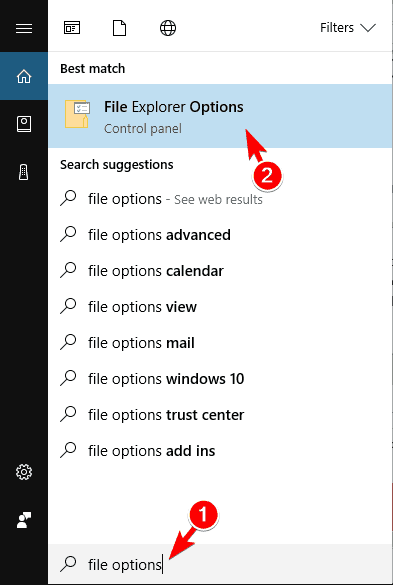Image resolution: width=393 pixels, height=585 pixels.
Task: Open the Settings gear icon
Action: 24,472
